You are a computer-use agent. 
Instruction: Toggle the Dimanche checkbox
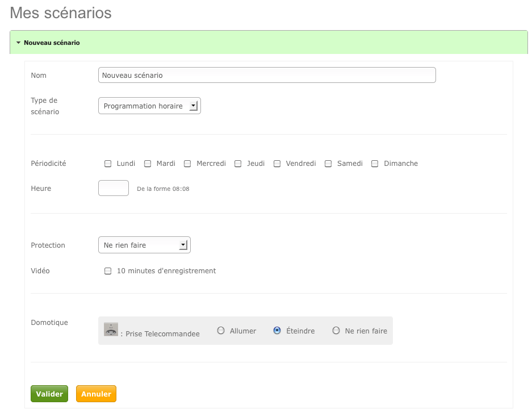[x=375, y=164]
